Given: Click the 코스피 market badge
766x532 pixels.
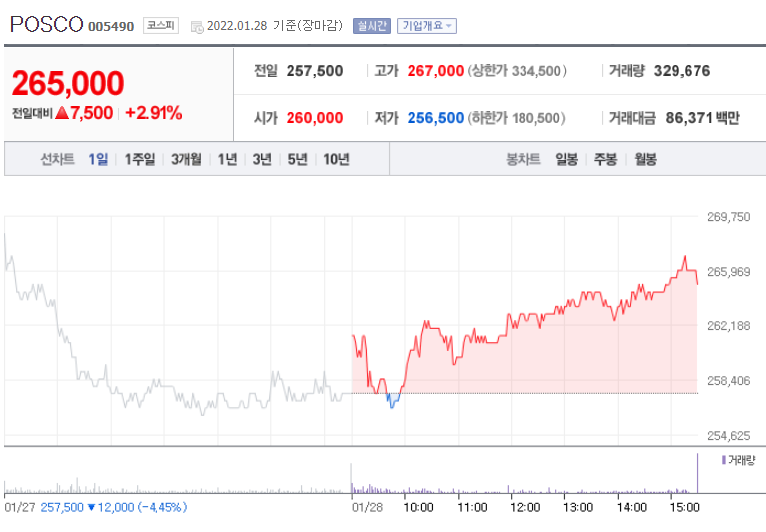Looking at the screenshot, I should pyautogui.click(x=161, y=25).
